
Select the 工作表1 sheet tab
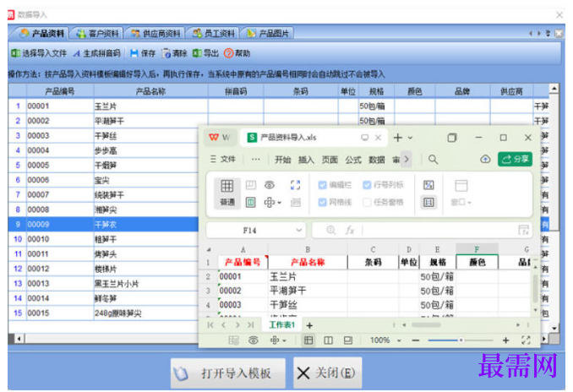(x=281, y=324)
